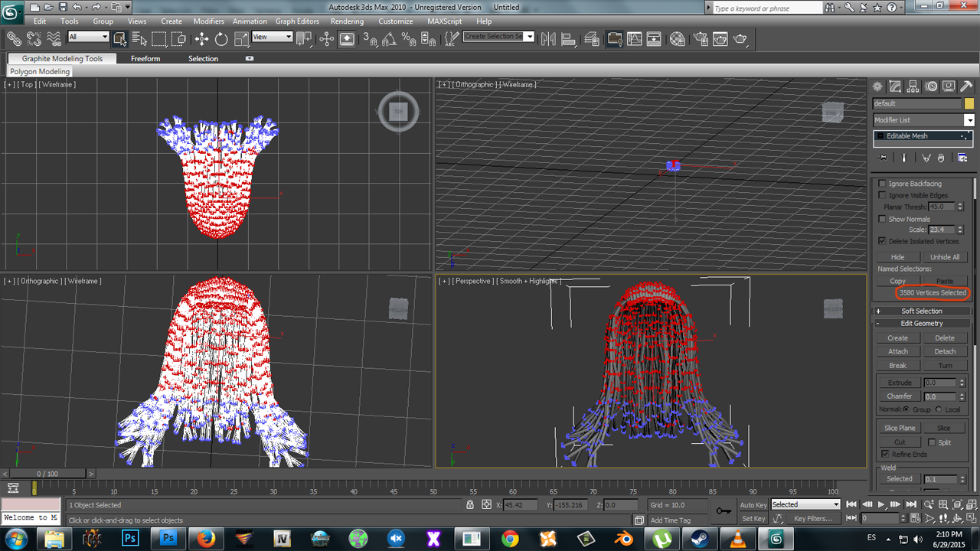Viewport: 980px width, 551px height.
Task: Click the Align tool icon
Action: 568,38
